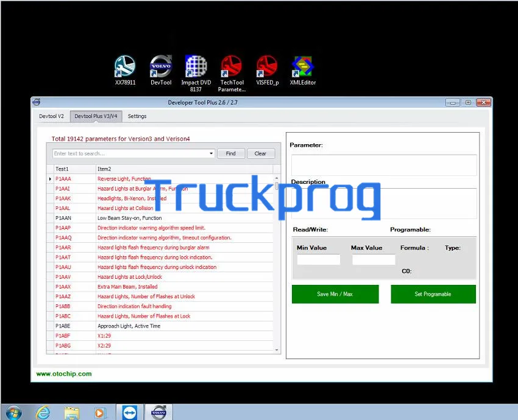The height and width of the screenshot is (420, 518).
Task: Click the Test1 column header
Action: click(x=75, y=169)
